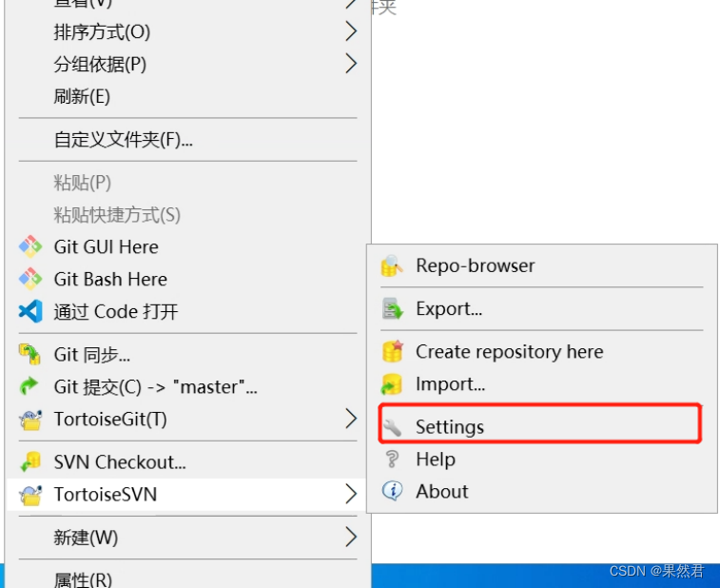Image resolution: width=720 pixels, height=588 pixels.
Task: Open Repo-browser label in submenu
Action: 476,265
